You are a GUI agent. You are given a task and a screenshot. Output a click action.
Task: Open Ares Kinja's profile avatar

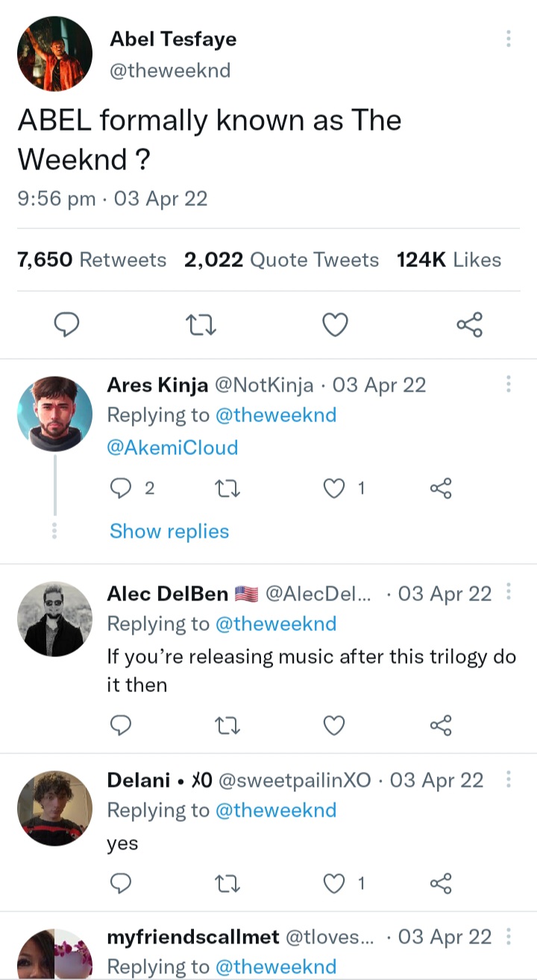pos(54,414)
